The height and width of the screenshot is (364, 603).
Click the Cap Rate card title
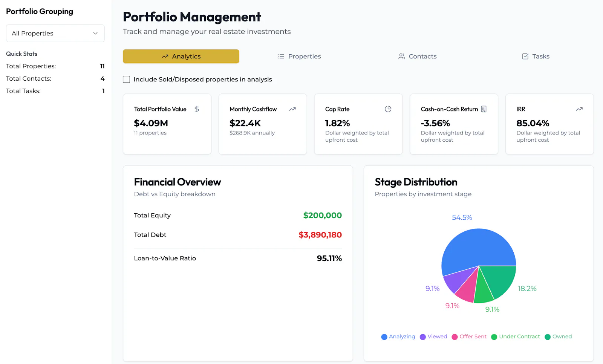pos(337,109)
